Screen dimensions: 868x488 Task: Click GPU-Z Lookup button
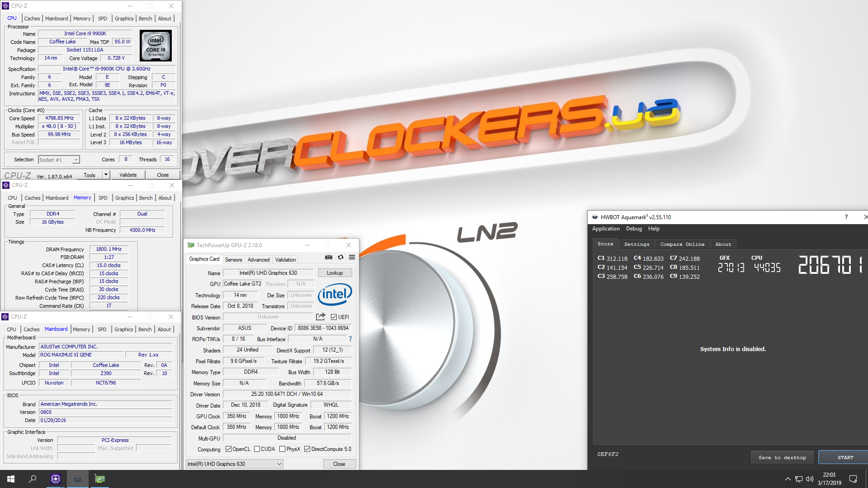[335, 273]
